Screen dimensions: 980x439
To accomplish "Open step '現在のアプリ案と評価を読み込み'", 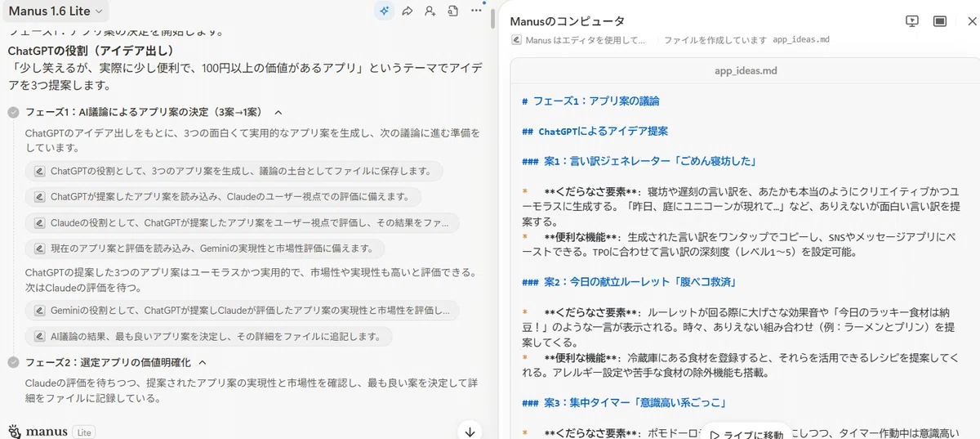I will coord(205,248).
